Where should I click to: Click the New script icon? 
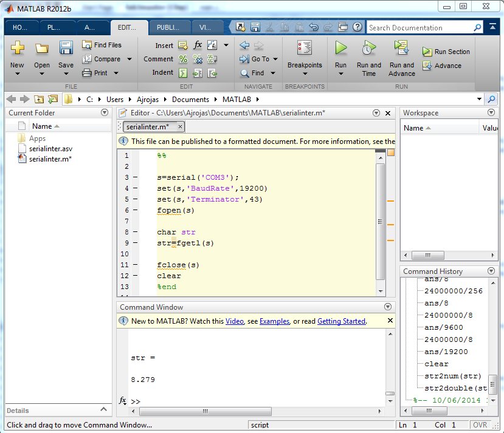17,48
